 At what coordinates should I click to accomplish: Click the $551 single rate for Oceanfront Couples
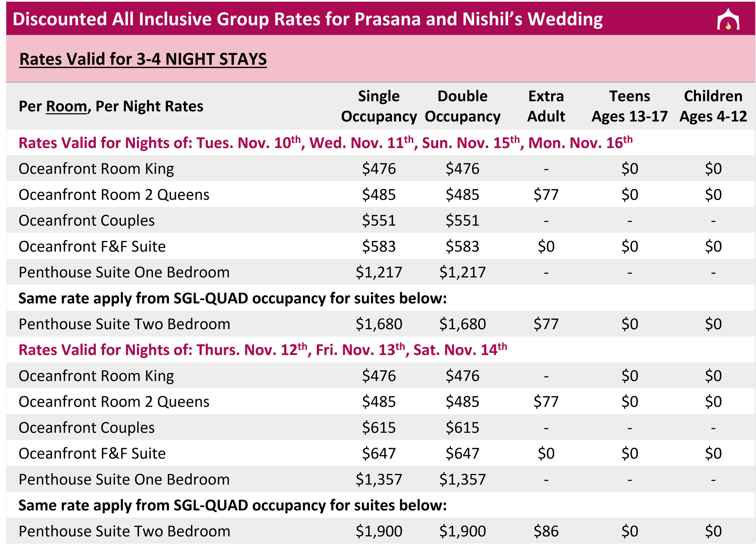379,221
